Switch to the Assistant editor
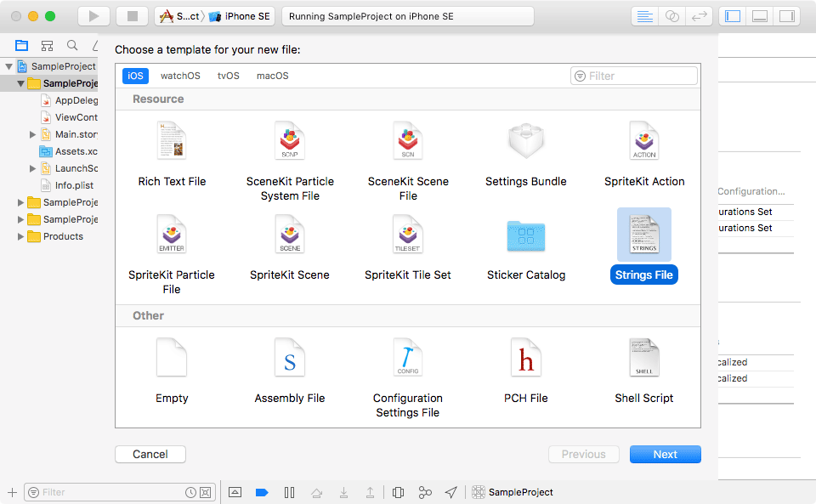The image size is (816, 504). [672, 16]
